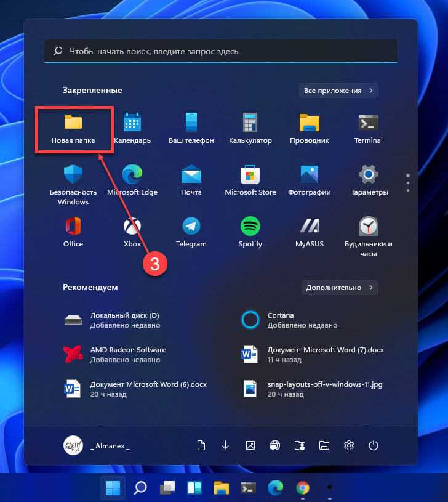Launch Microsoft Edge from pinned apps
448x502 pixels.
pyautogui.click(x=132, y=181)
